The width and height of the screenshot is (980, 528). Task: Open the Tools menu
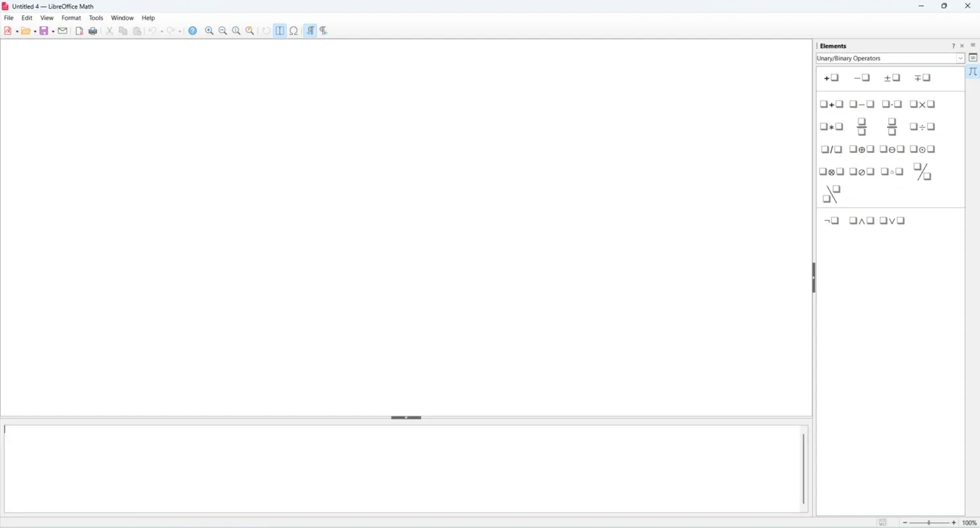96,18
